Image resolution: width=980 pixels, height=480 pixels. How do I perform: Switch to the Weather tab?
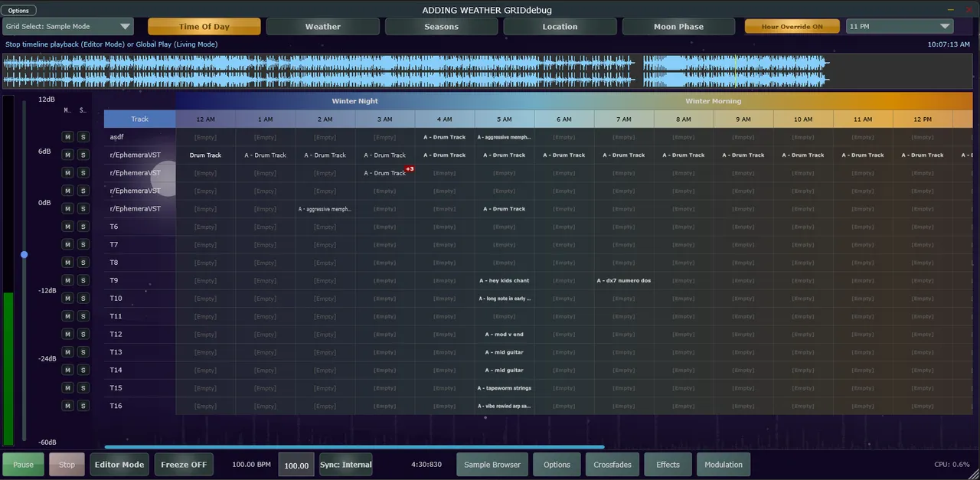click(322, 27)
